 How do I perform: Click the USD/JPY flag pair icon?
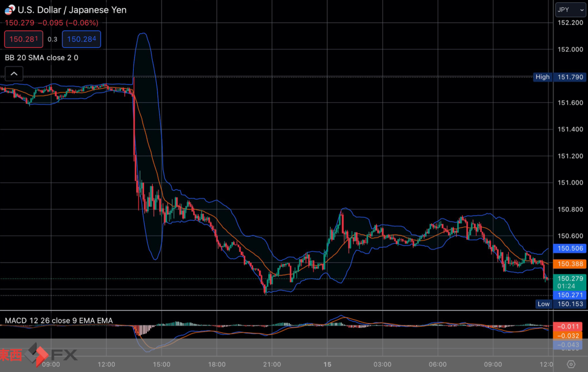coord(9,10)
